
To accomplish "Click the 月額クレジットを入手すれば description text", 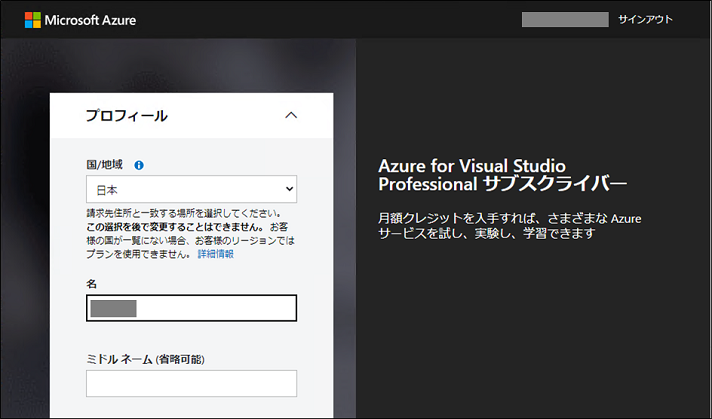I will pos(509,226).
